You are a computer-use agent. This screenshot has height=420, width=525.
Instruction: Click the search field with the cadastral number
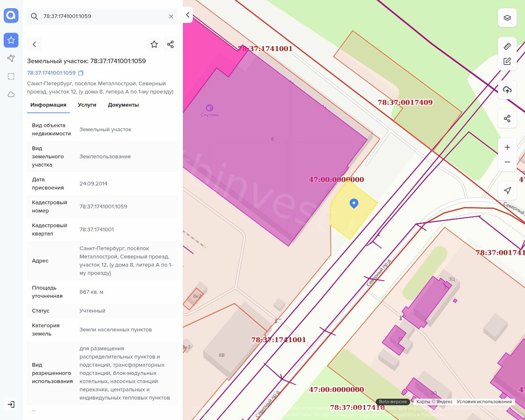(x=103, y=16)
